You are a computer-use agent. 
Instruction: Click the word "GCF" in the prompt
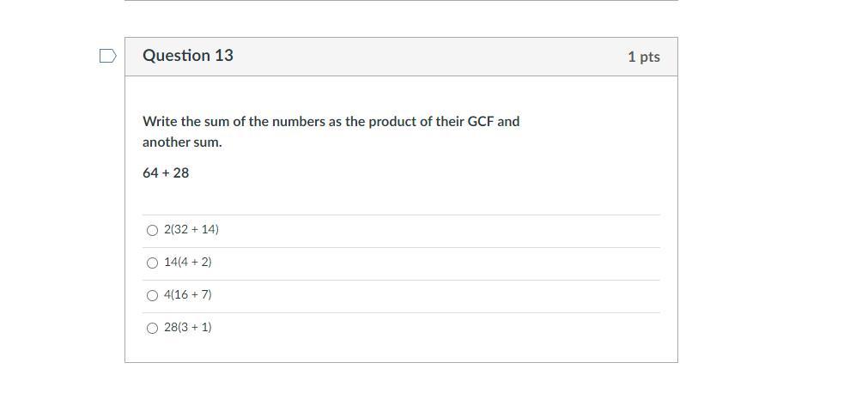pyautogui.click(x=480, y=122)
